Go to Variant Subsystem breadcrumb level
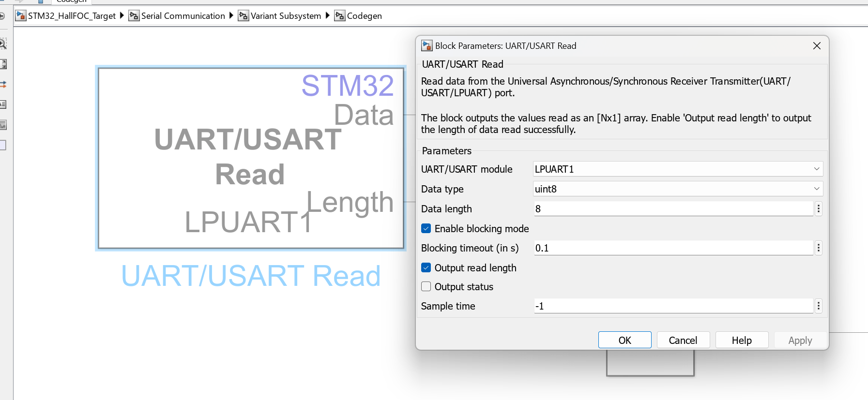The height and width of the screenshot is (400, 868). click(x=285, y=16)
